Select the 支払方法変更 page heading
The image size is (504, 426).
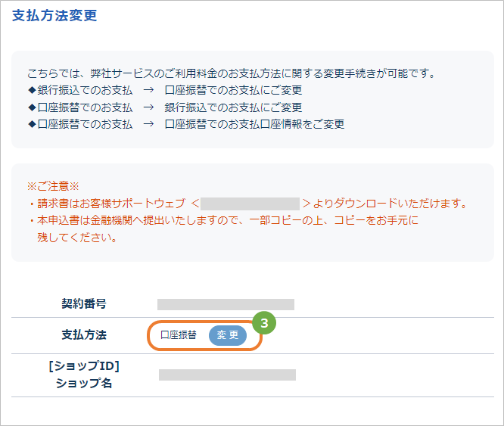point(54,15)
